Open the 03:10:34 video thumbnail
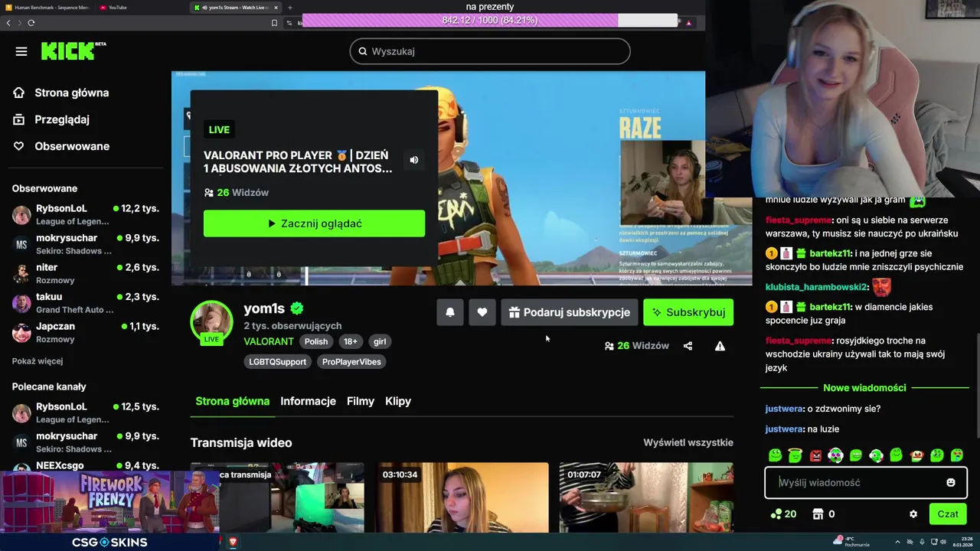This screenshot has width=980, height=551. click(x=462, y=497)
